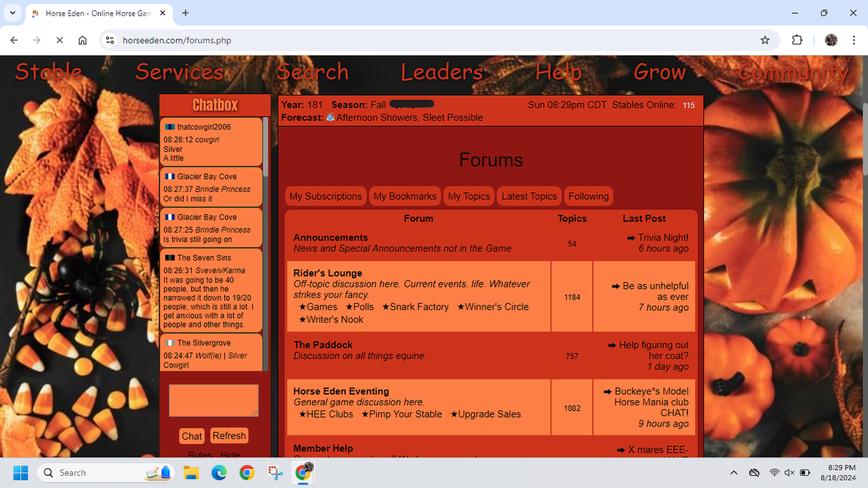Click the address bar URL
The image size is (868, 488).
point(177,40)
